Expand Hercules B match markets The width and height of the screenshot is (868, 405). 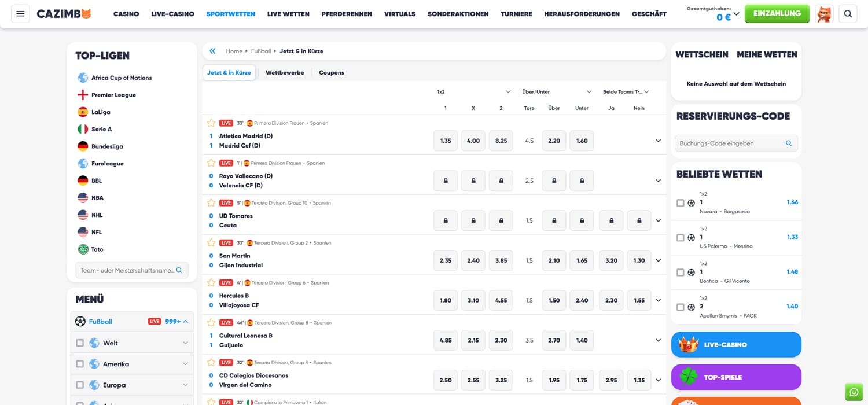(658, 300)
